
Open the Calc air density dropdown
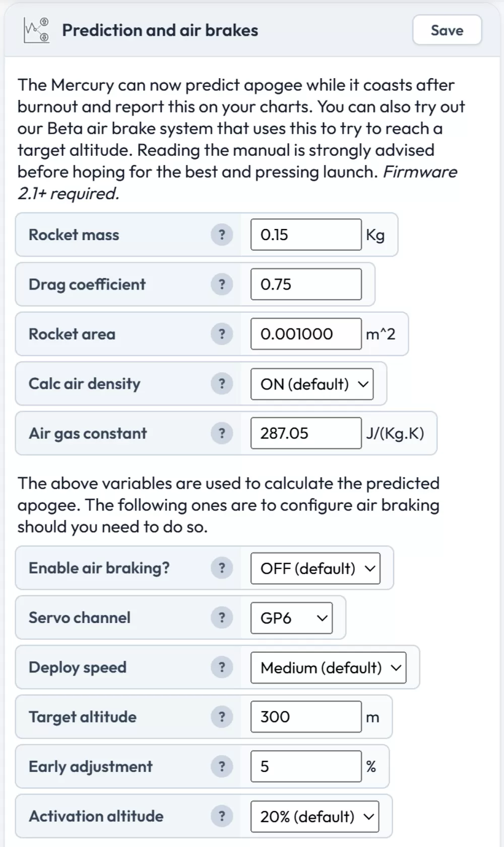[312, 384]
